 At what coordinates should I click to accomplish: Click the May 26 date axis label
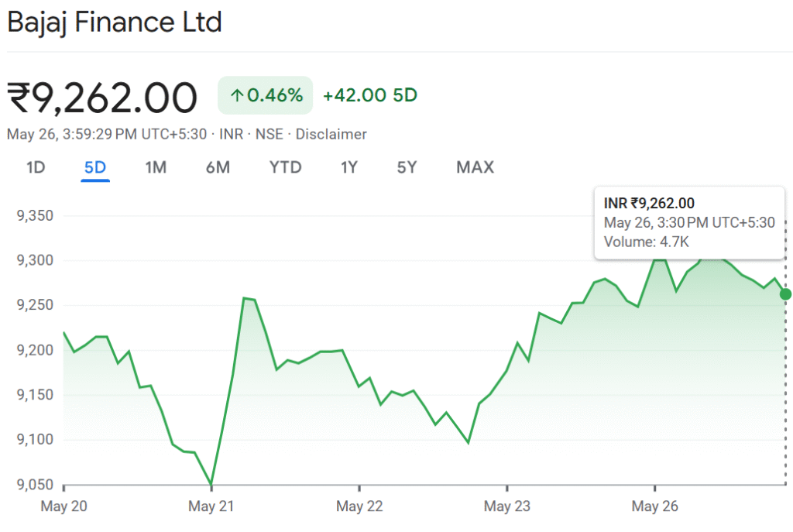[655, 506]
